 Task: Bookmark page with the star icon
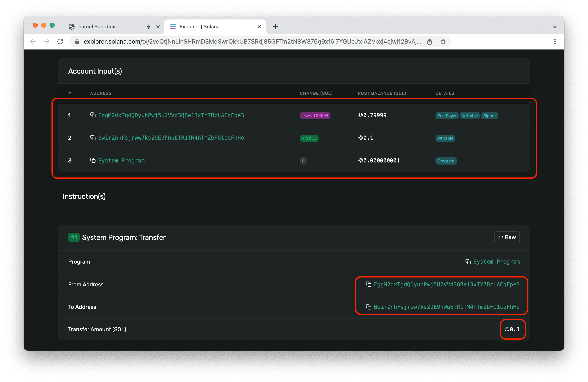click(443, 42)
